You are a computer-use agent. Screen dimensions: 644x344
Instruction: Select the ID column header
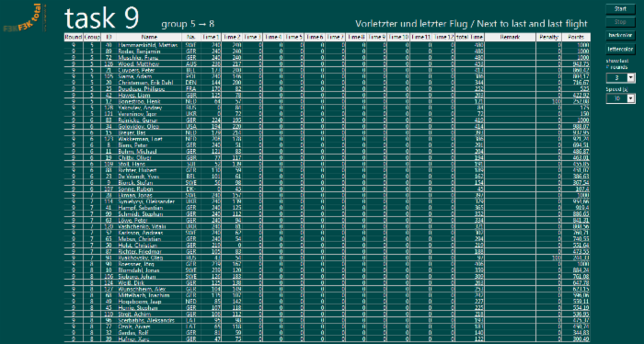[x=109, y=37]
